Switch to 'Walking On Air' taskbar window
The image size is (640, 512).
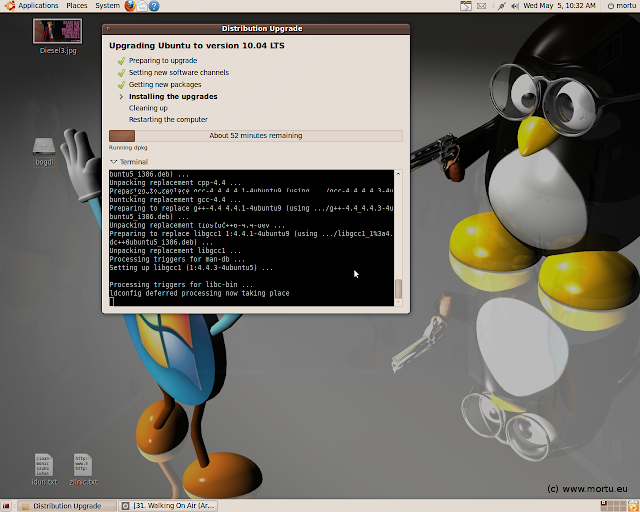[168, 506]
